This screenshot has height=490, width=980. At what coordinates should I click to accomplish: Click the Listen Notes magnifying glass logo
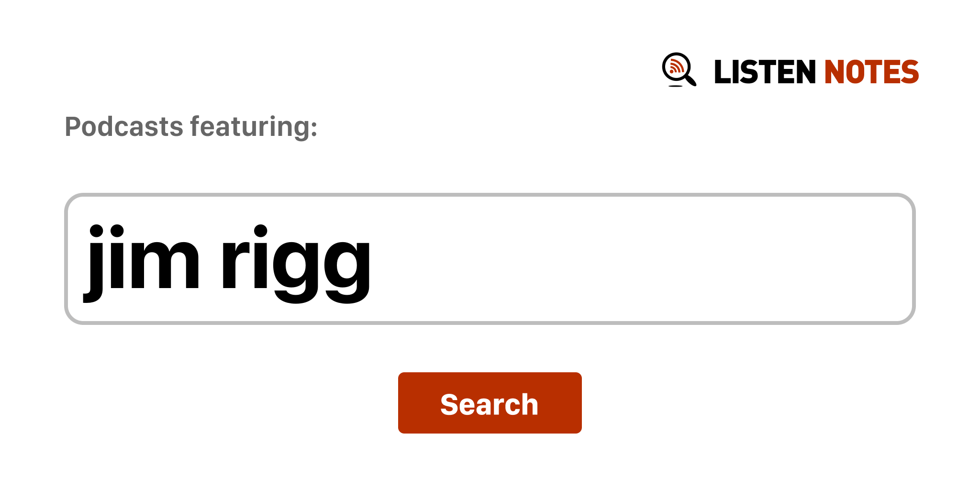[679, 70]
